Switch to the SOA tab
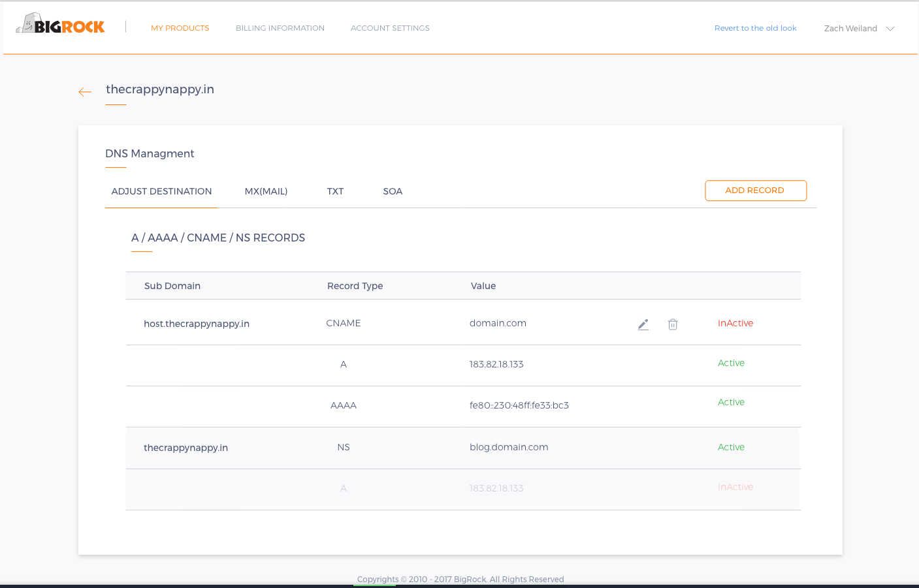Image resolution: width=919 pixels, height=588 pixels. point(393,191)
